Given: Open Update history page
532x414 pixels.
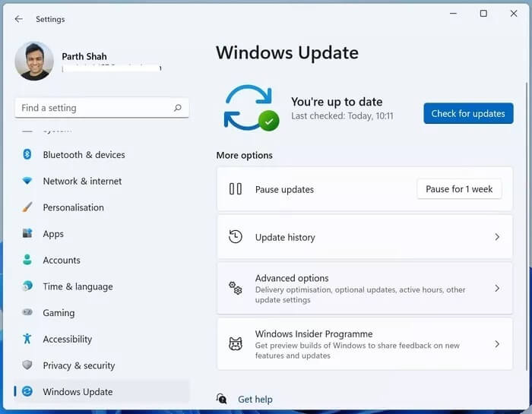Looking at the screenshot, I should (x=365, y=237).
